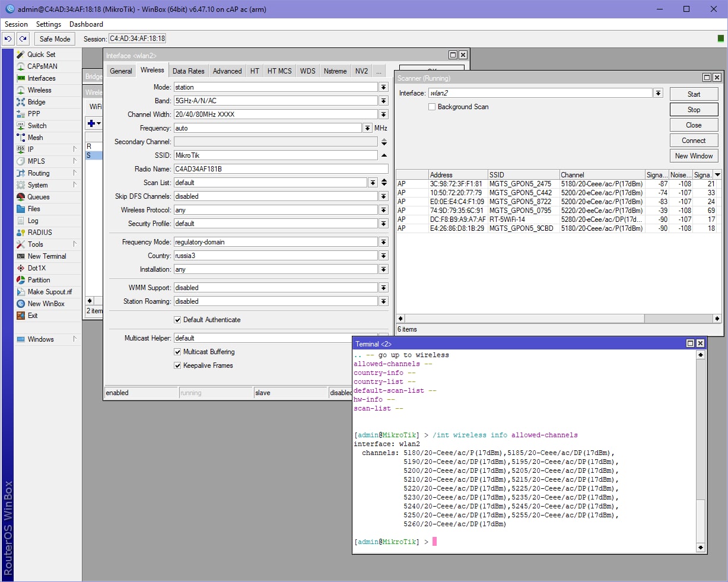Toggle Background Scan checkbox
Image resolution: width=728 pixels, height=582 pixels.
tap(432, 107)
